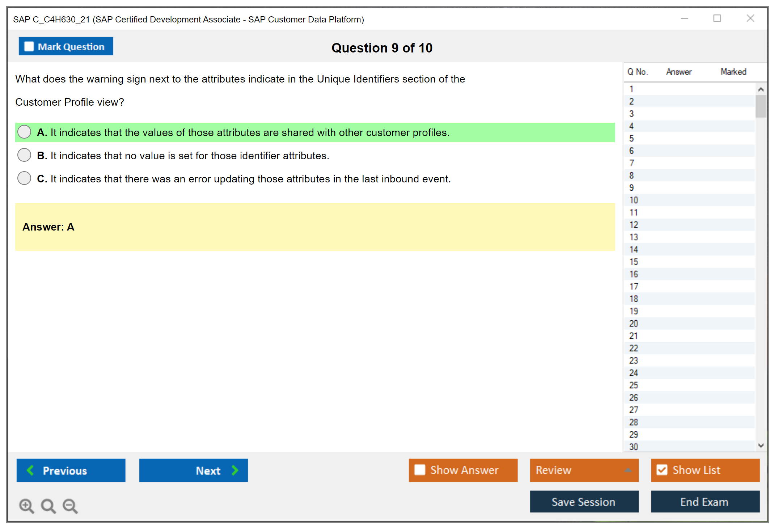Open the Review dropdown menu

pyautogui.click(x=628, y=470)
